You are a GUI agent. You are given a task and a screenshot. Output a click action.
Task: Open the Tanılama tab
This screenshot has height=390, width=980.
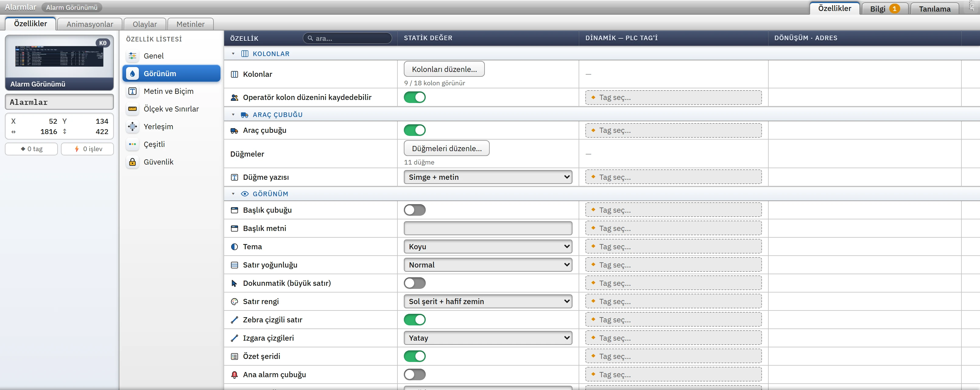coord(934,9)
